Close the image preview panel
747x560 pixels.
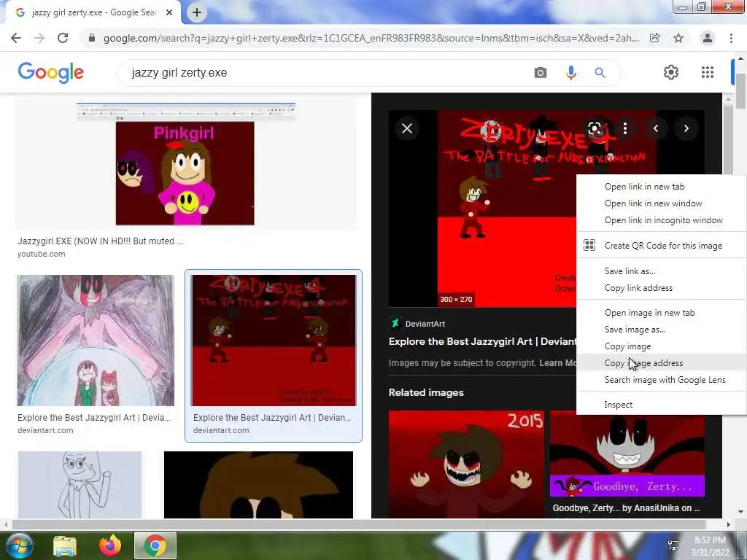(x=407, y=128)
